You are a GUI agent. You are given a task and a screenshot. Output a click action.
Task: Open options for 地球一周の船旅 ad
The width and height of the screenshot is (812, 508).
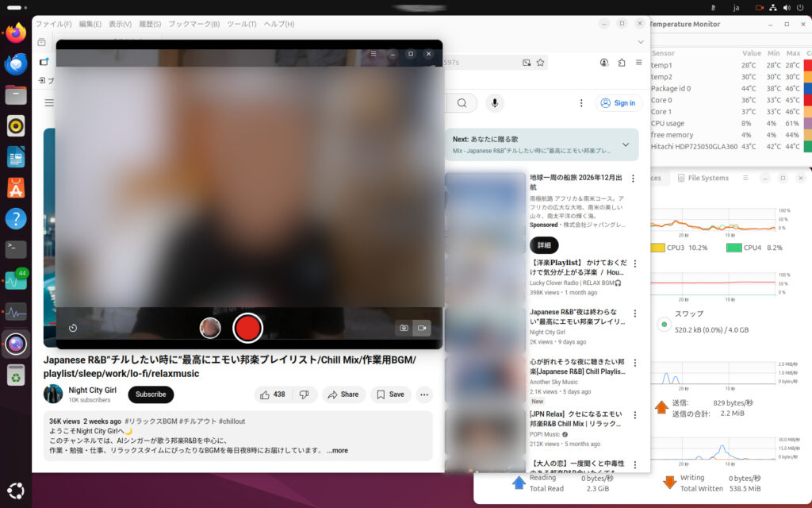(x=633, y=179)
